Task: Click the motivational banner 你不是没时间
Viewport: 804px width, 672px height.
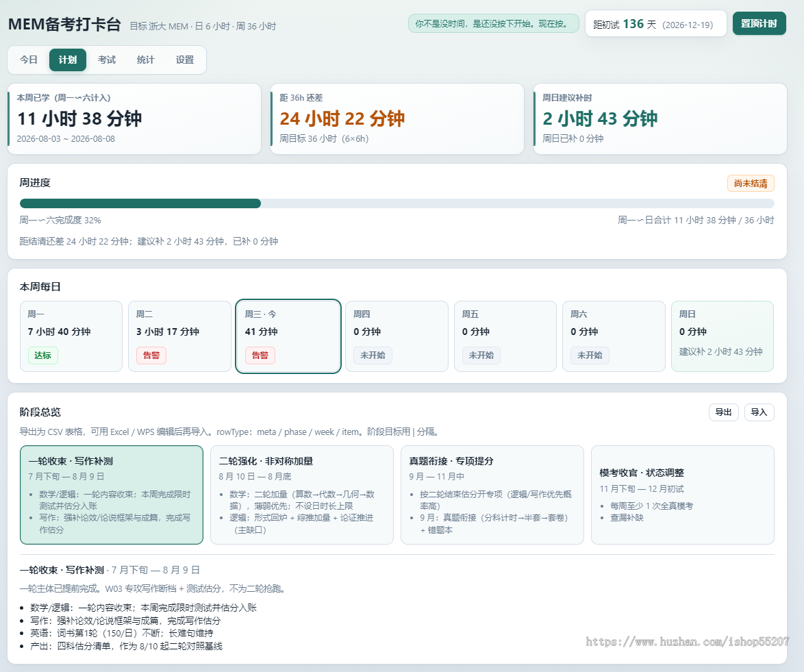Action: pyautogui.click(x=493, y=23)
